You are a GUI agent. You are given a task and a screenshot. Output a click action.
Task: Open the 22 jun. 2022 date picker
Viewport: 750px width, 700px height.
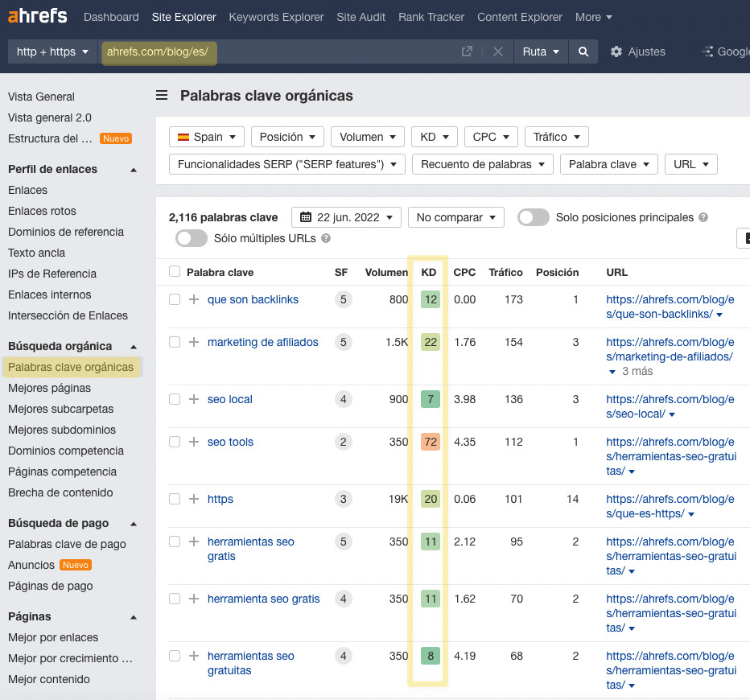[x=346, y=217]
